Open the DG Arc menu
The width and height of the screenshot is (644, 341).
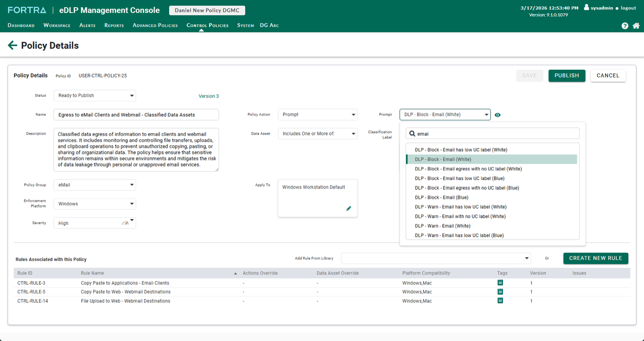[x=269, y=25]
